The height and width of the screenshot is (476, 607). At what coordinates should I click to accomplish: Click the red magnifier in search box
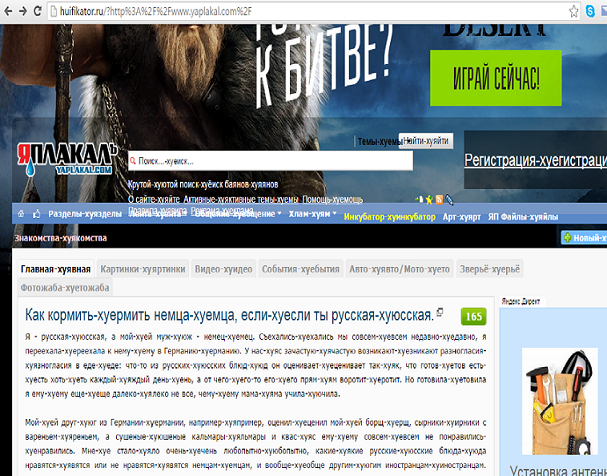(x=133, y=161)
